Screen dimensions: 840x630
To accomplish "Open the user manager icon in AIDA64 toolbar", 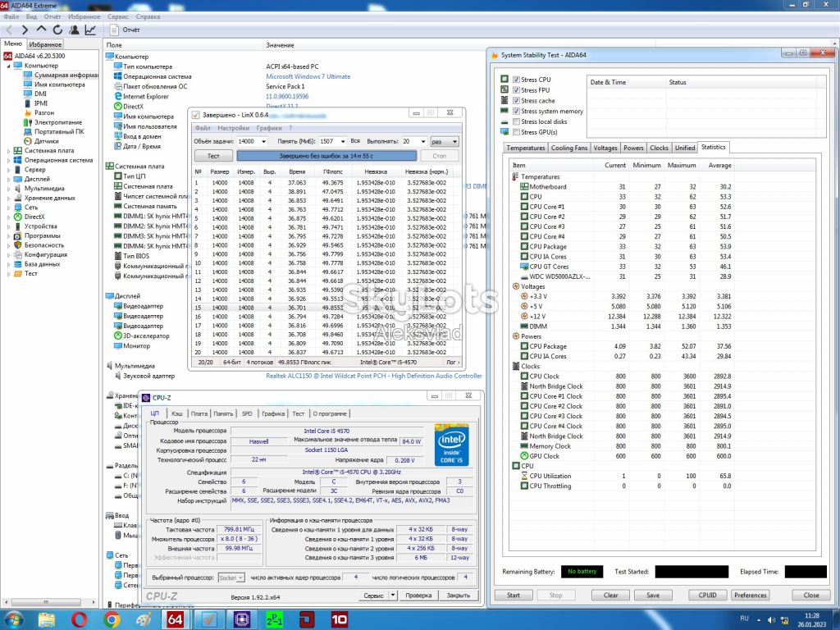I will pyautogui.click(x=74, y=30).
